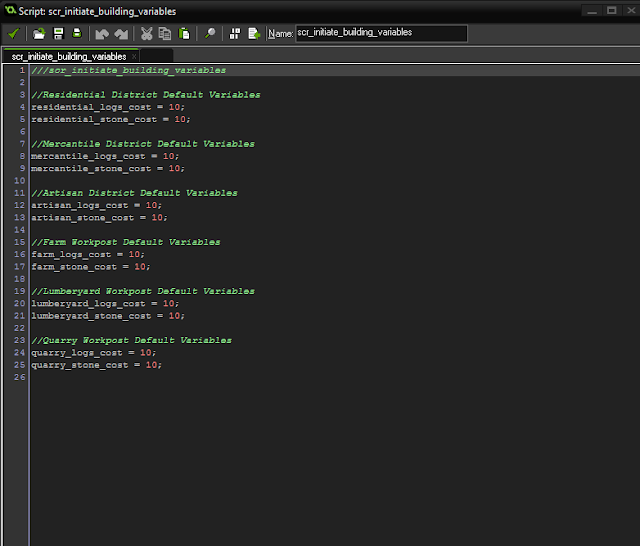Click the four-squares grid toolbar icon
The image size is (640, 546).
tap(235, 33)
